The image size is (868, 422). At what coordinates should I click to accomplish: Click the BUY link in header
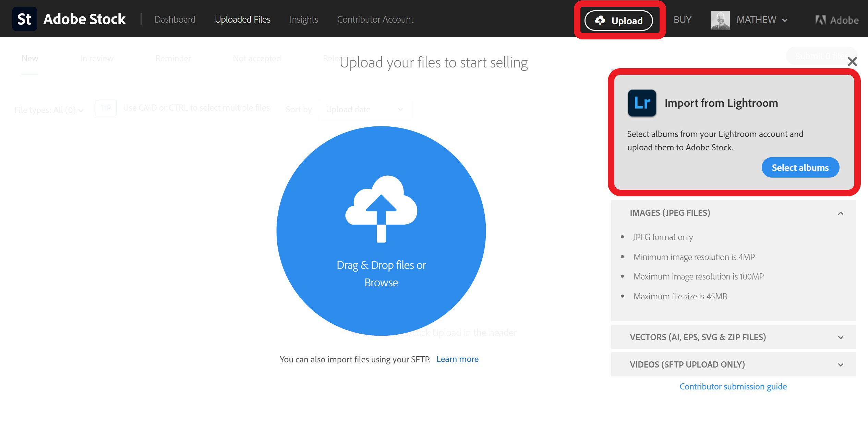(x=682, y=20)
